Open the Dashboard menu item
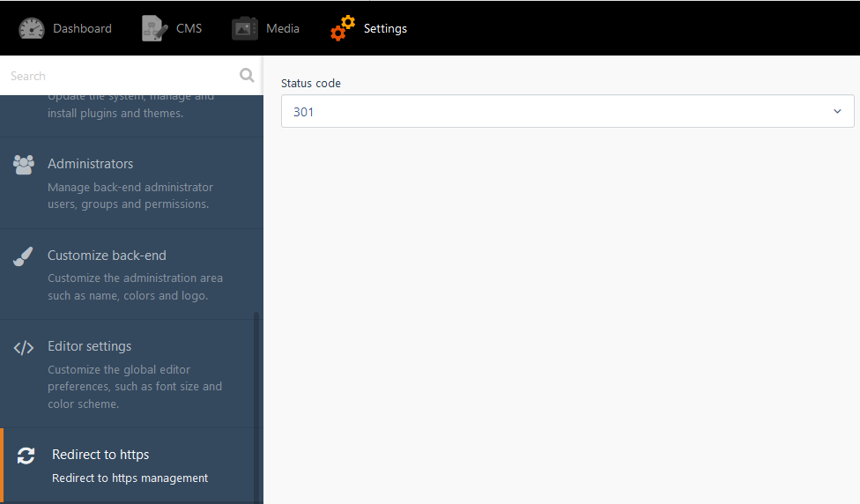Image resolution: width=860 pixels, height=504 pixels. pyautogui.click(x=82, y=28)
